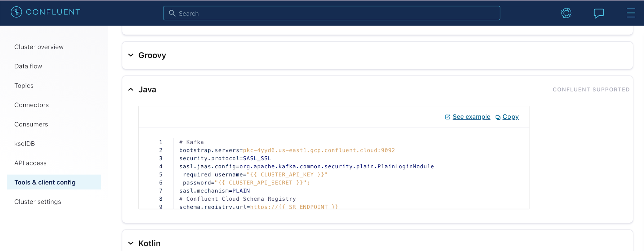Expand the Groovy section

click(131, 55)
